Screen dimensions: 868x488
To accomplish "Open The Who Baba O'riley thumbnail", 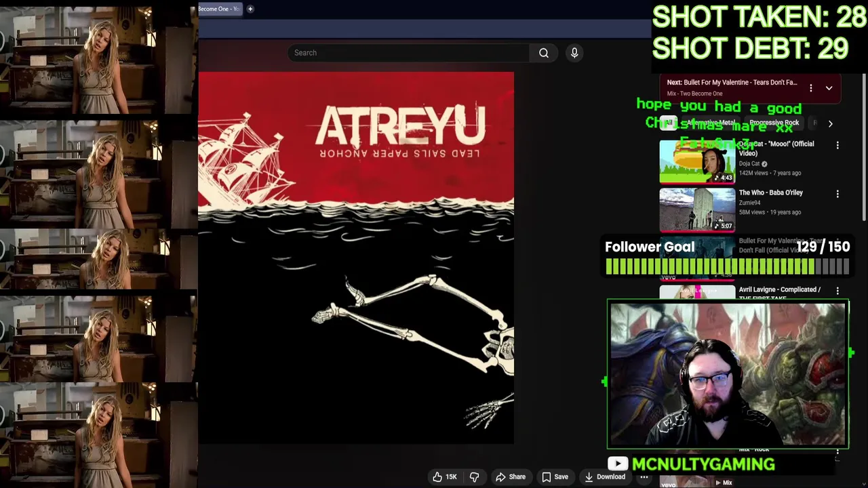I will [697, 210].
